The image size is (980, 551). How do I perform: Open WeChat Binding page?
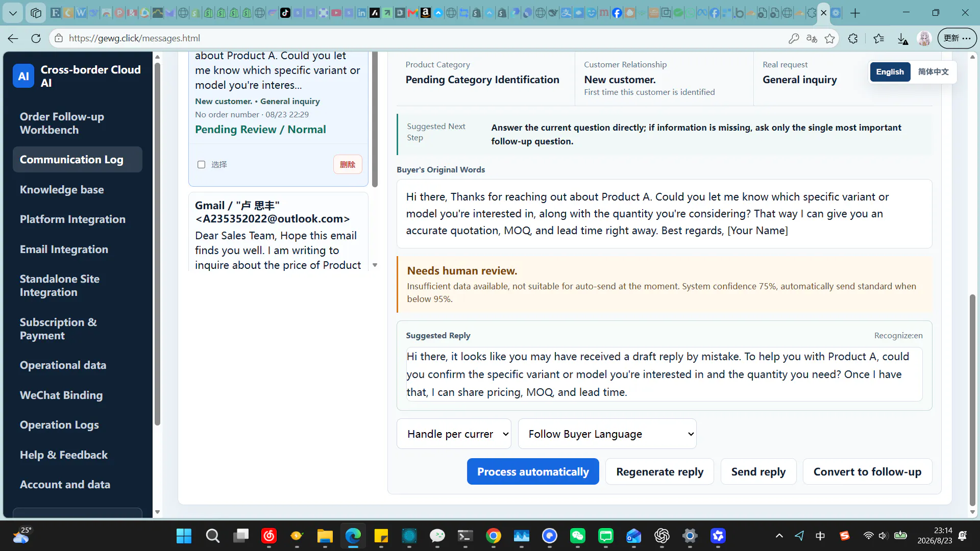78,395
